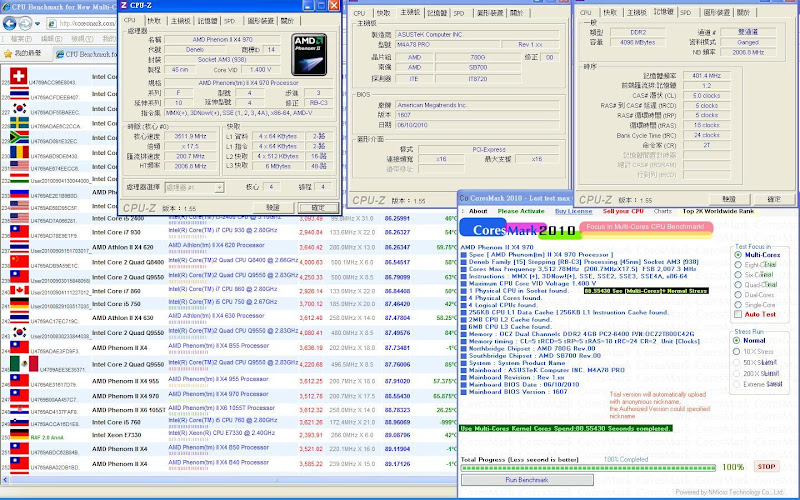Click the AMD Phenom II logo in CPU-Z

click(308, 53)
